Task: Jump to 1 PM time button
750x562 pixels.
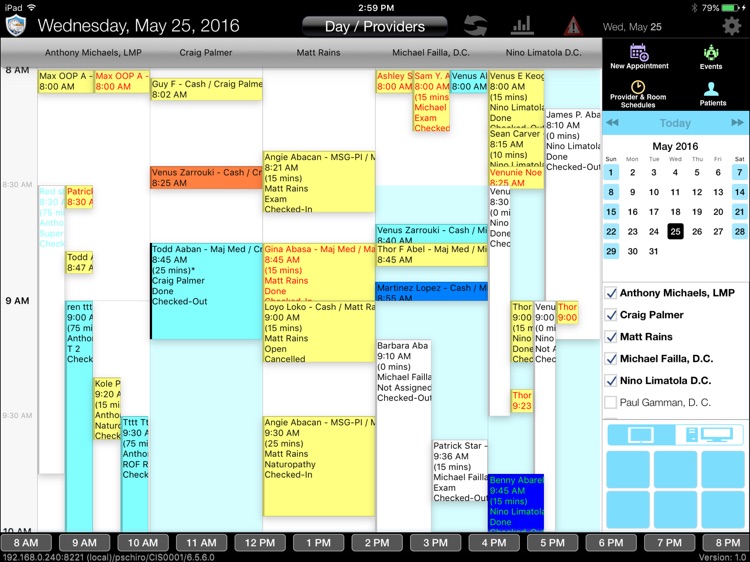Action: (x=318, y=543)
